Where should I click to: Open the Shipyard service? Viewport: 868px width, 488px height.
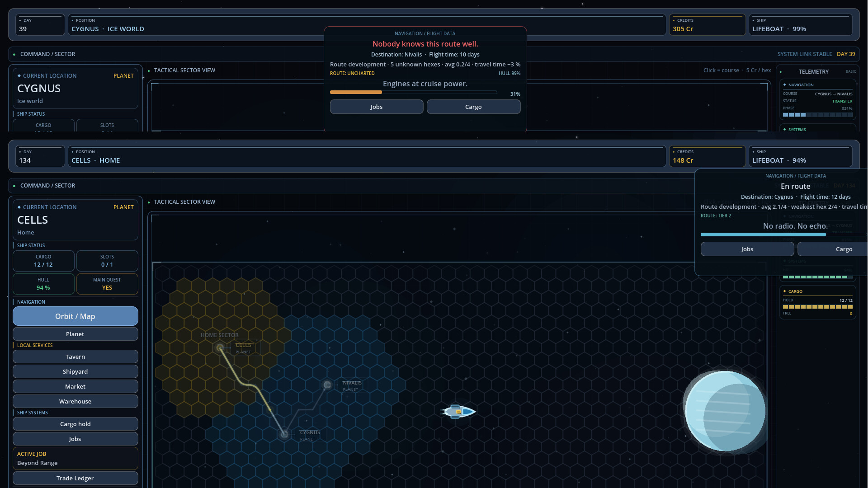coord(75,371)
